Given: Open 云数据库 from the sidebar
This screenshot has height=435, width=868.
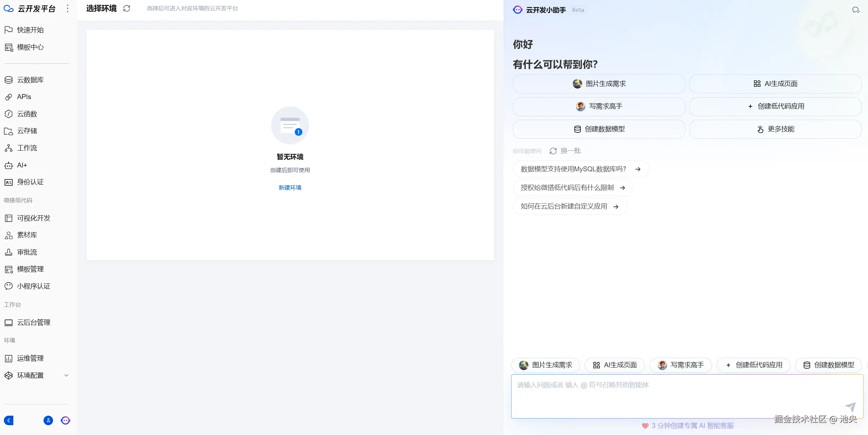Looking at the screenshot, I should tap(31, 80).
